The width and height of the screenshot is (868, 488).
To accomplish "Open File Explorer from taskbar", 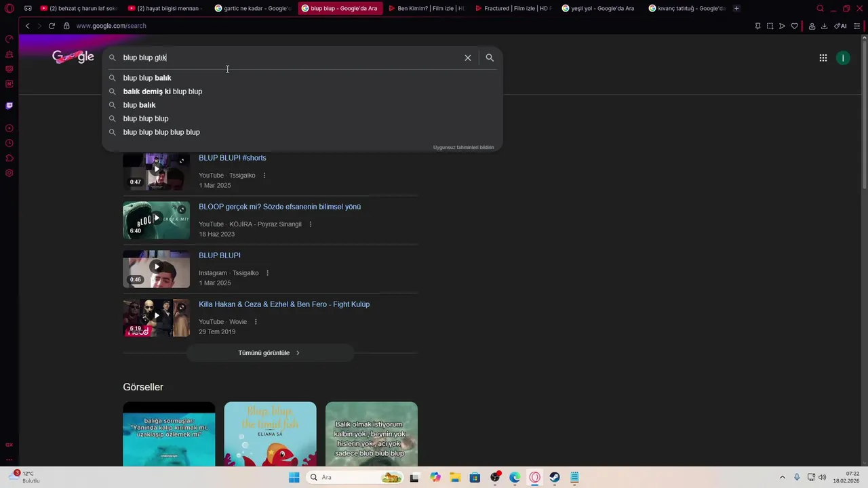I will (455, 477).
